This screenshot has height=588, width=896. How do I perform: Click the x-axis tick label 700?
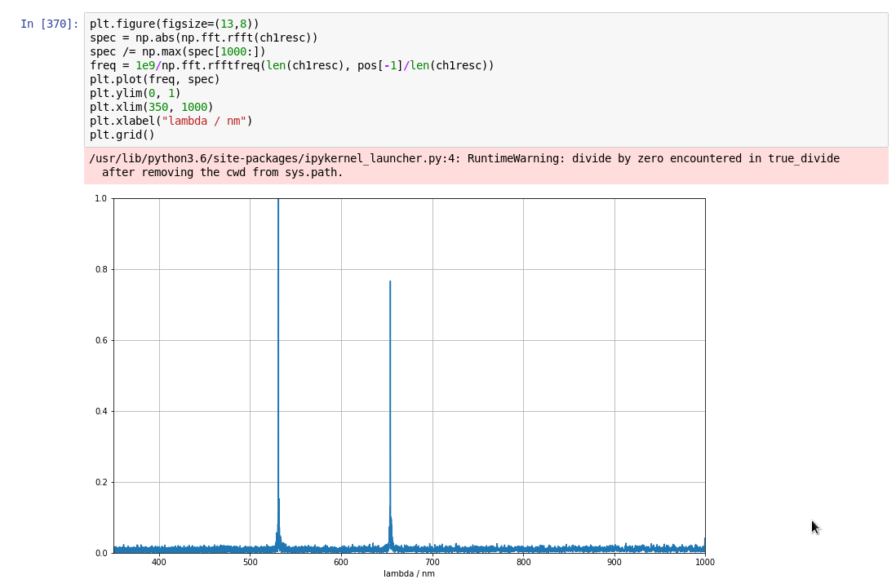click(432, 563)
